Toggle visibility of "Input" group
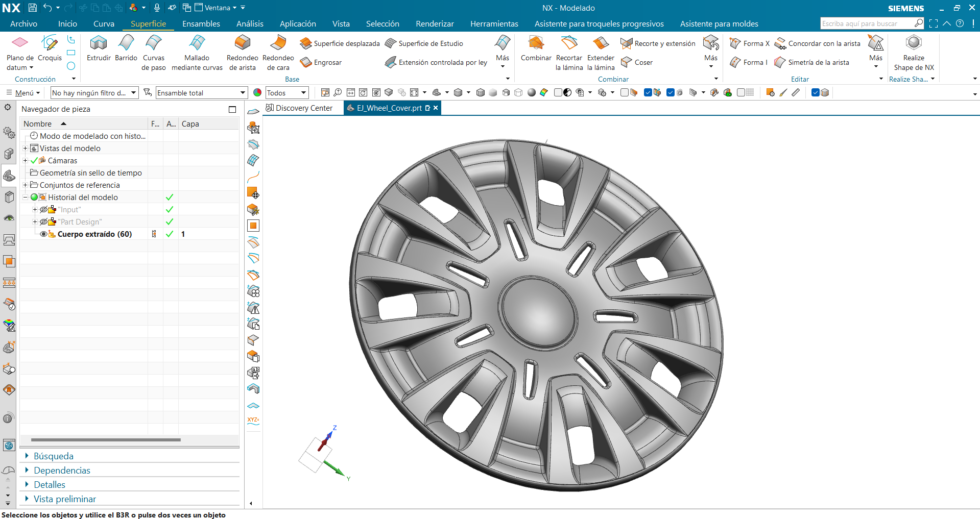 point(43,210)
